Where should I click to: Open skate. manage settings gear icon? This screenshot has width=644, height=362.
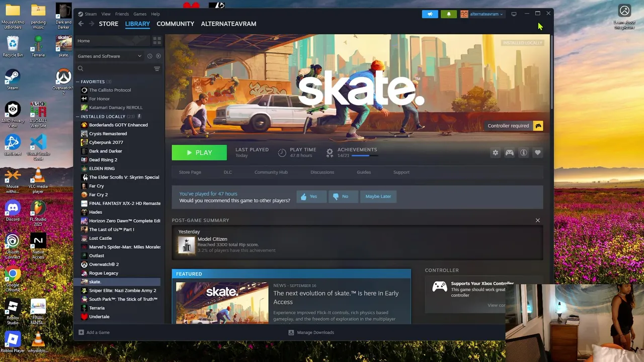click(x=496, y=153)
